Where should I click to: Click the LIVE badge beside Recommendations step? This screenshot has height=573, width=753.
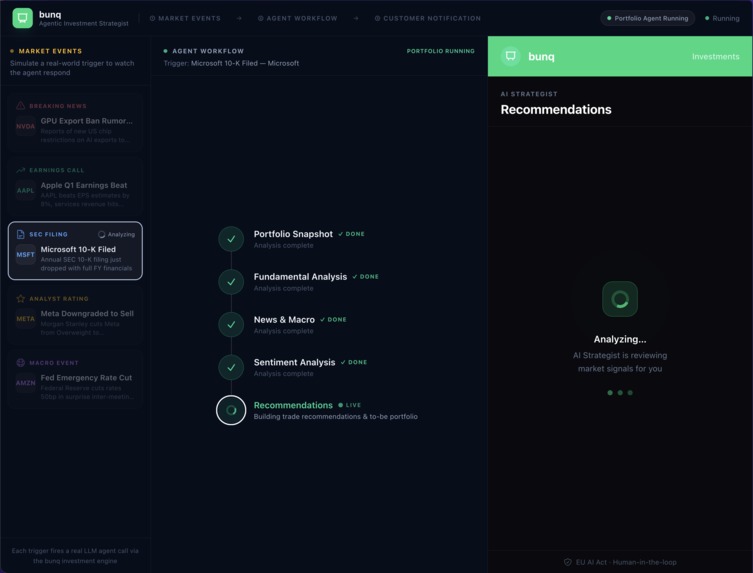[350, 405]
